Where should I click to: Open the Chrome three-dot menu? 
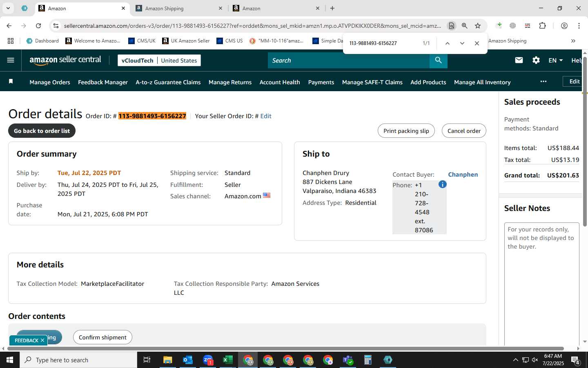coord(579,26)
